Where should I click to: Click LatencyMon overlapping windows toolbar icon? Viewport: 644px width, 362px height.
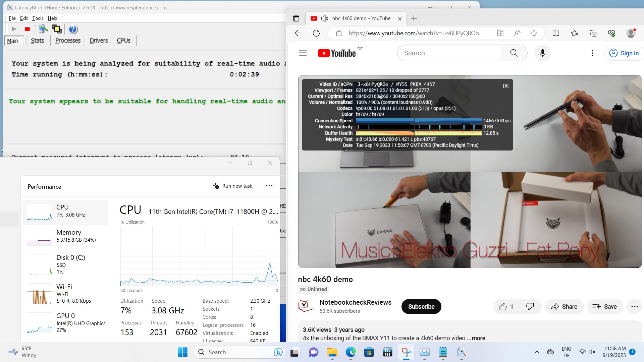click(57, 29)
